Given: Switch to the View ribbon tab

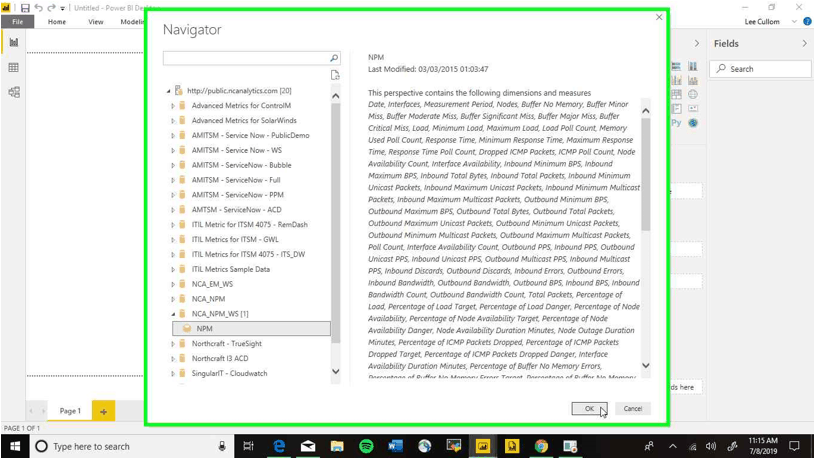Looking at the screenshot, I should pyautogui.click(x=96, y=22).
